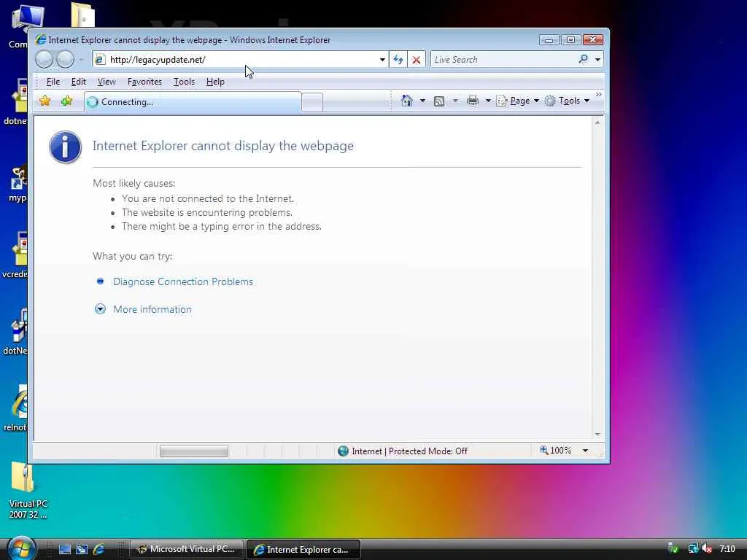Click the page icon in address bar
Screen dimensions: 747x560
coord(99,60)
